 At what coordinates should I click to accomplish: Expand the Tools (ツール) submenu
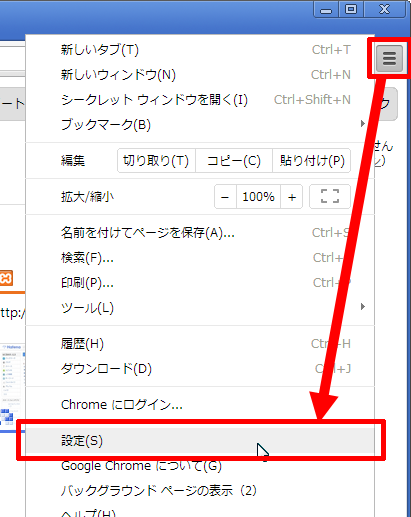click(x=200, y=308)
